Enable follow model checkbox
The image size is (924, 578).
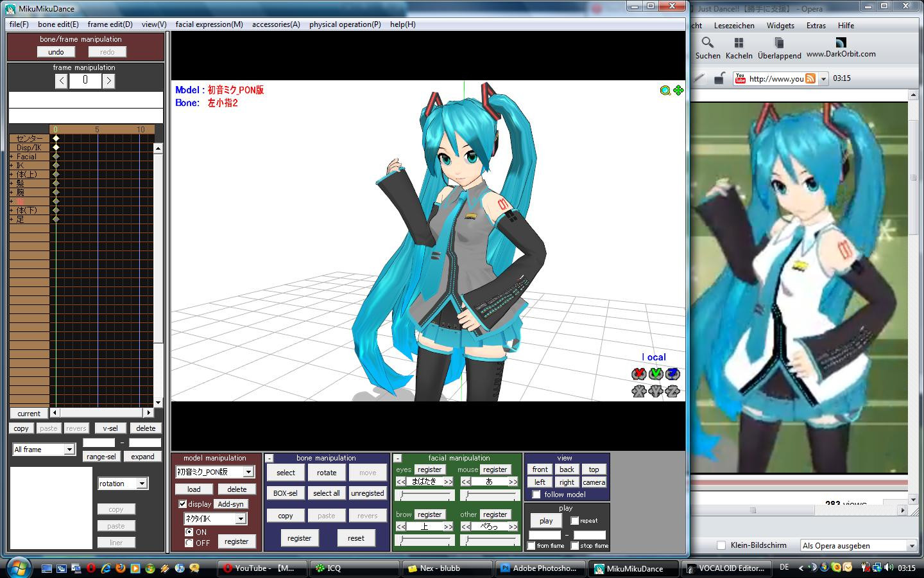click(x=536, y=495)
